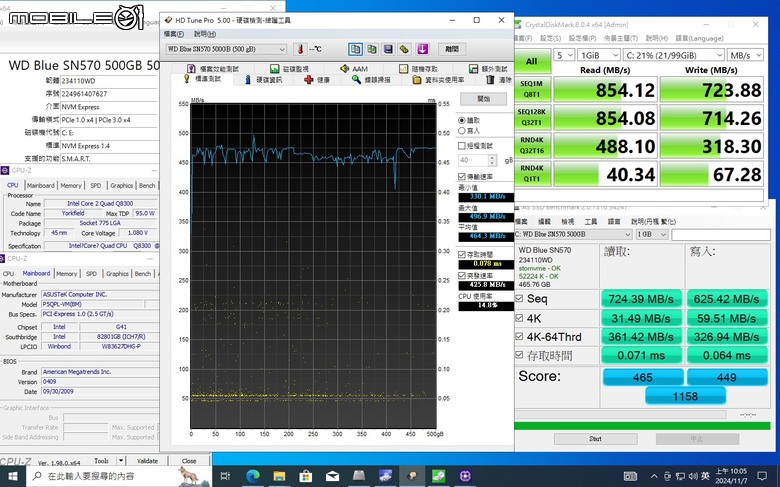Screen dimensions: 780x487
Task: Open CrystalDiskMark 1GiB size dropdown
Action: click(599, 55)
